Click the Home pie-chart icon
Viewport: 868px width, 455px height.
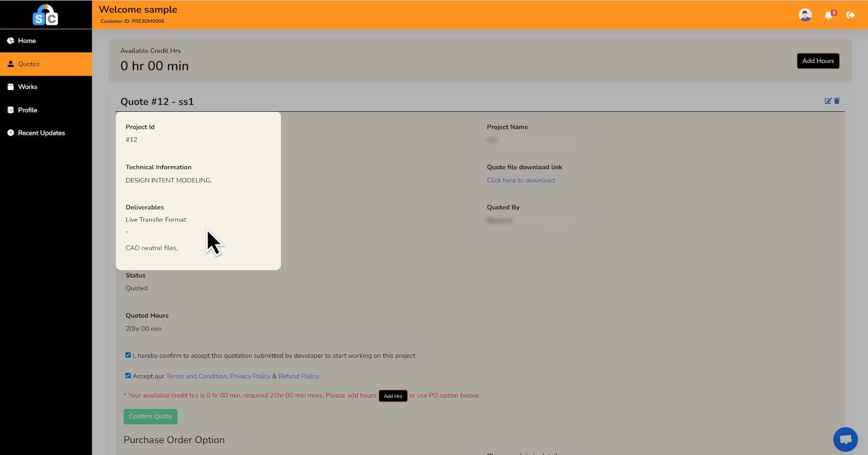[10, 41]
